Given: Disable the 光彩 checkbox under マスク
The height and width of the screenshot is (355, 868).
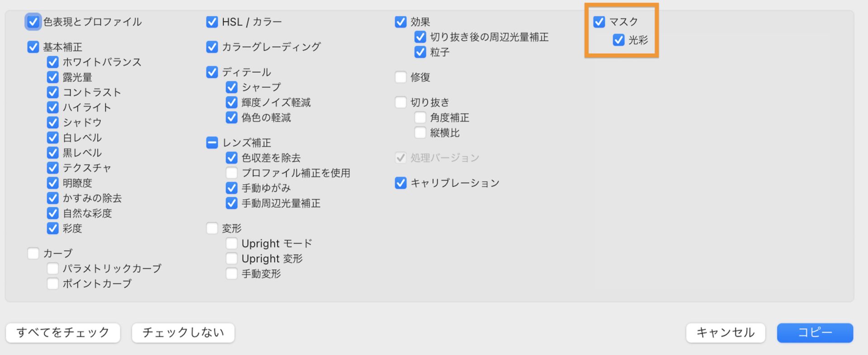Looking at the screenshot, I should pos(618,40).
